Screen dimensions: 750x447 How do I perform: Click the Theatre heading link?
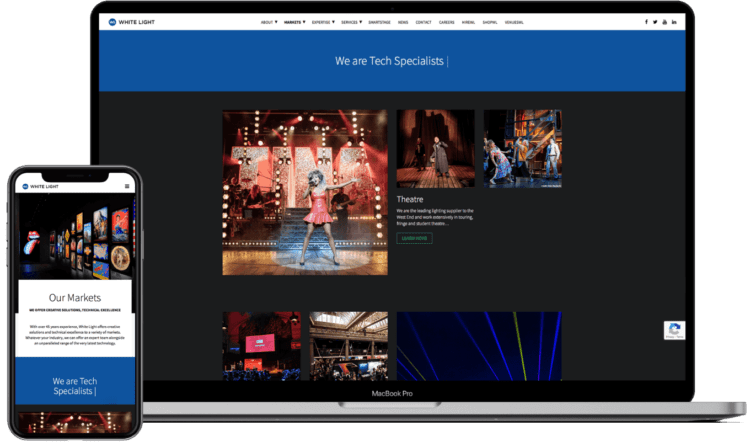point(410,200)
